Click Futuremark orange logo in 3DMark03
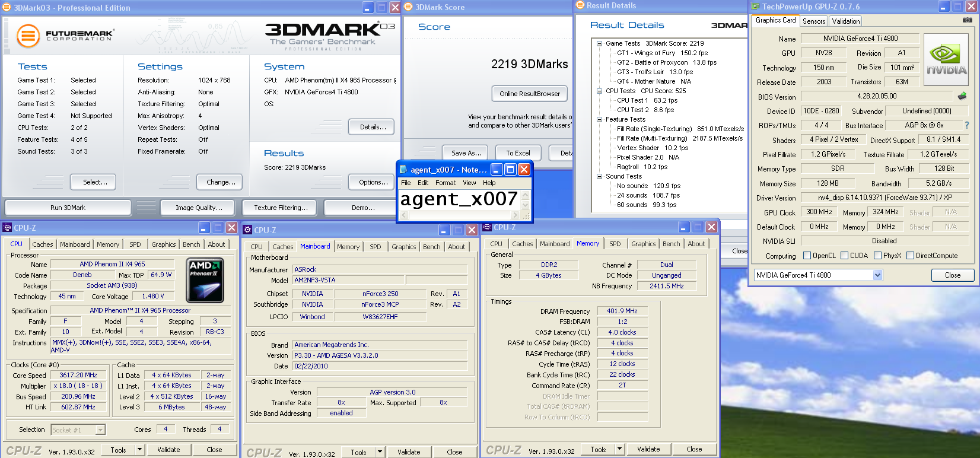Image resolution: width=980 pixels, height=458 pixels. pos(27,36)
